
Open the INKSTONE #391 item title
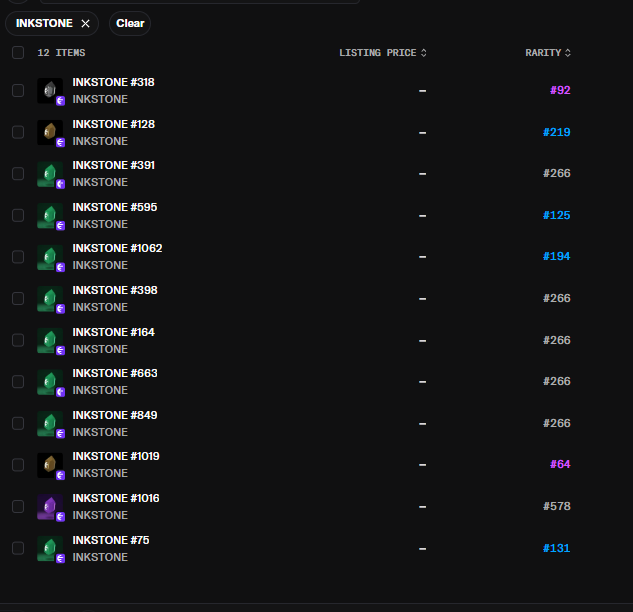click(x=113, y=166)
